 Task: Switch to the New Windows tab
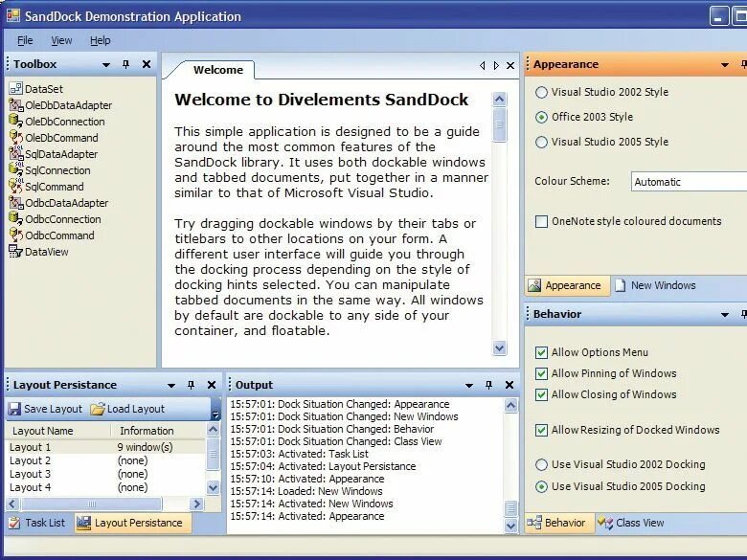[x=655, y=285]
